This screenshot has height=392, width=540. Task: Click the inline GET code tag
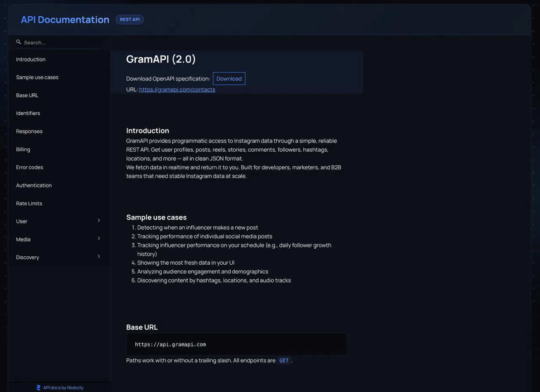284,360
